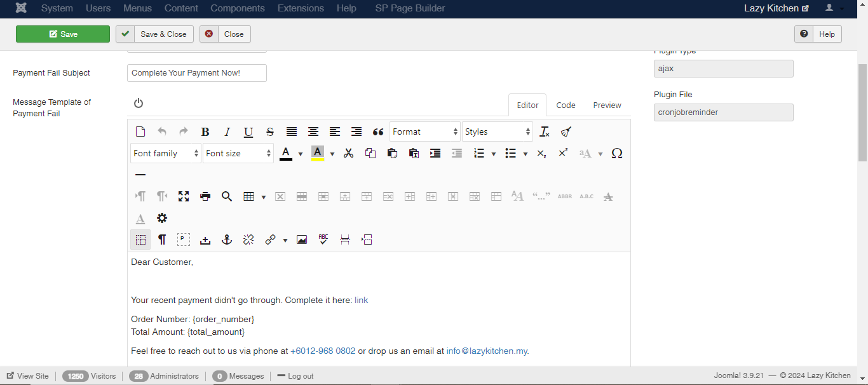Open the Help button
868x385 pixels.
(818, 34)
